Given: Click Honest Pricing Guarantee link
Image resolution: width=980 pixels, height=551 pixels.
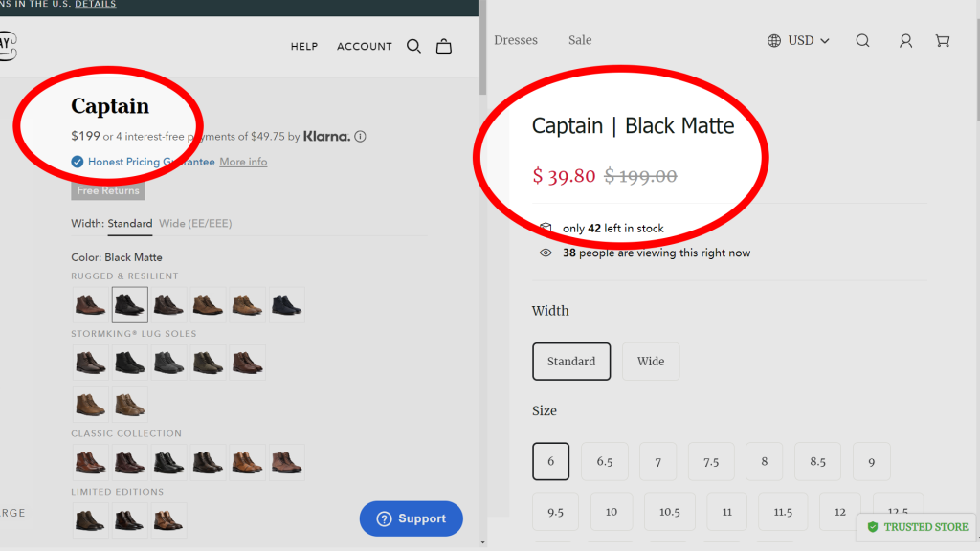Looking at the screenshot, I should 151,162.
